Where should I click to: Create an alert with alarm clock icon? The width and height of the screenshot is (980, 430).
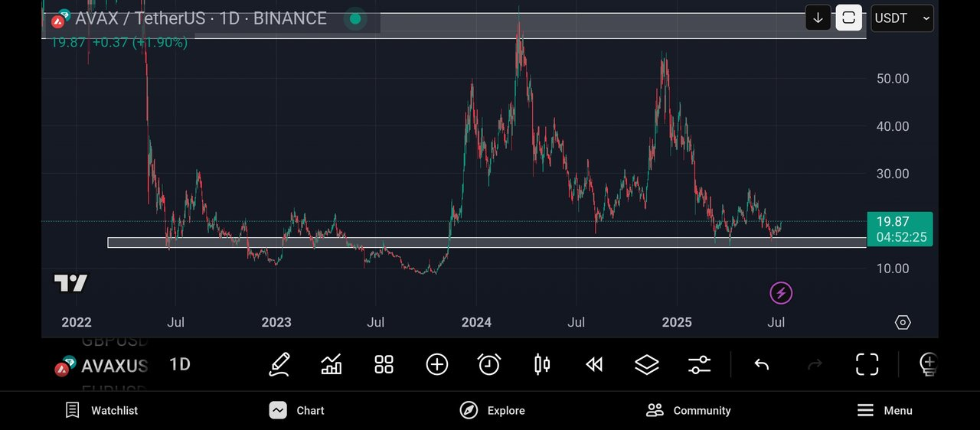click(489, 364)
